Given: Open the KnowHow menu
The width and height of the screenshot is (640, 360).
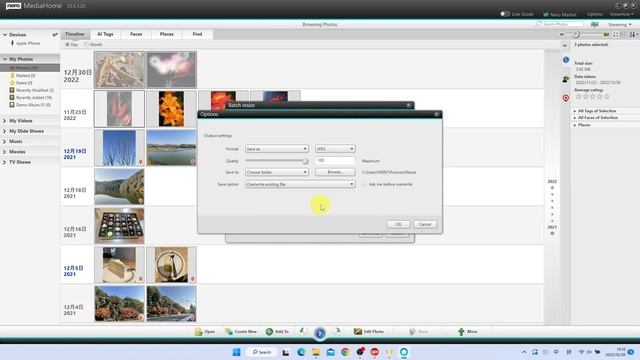Looking at the screenshot, I should coord(621,14).
